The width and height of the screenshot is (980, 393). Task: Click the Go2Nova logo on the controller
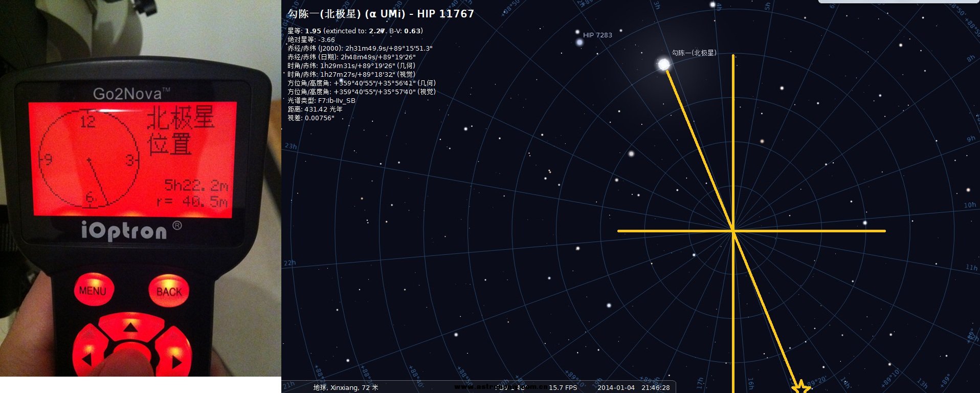(131, 94)
